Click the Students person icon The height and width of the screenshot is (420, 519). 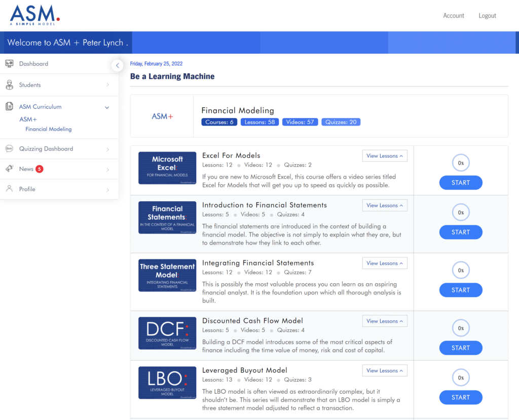point(9,85)
